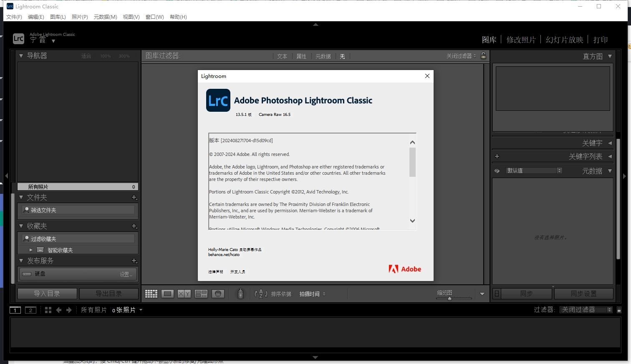Viewport: 631px width, 364px height.
Task: Click main window display button 1
Action: pyautogui.click(x=15, y=310)
